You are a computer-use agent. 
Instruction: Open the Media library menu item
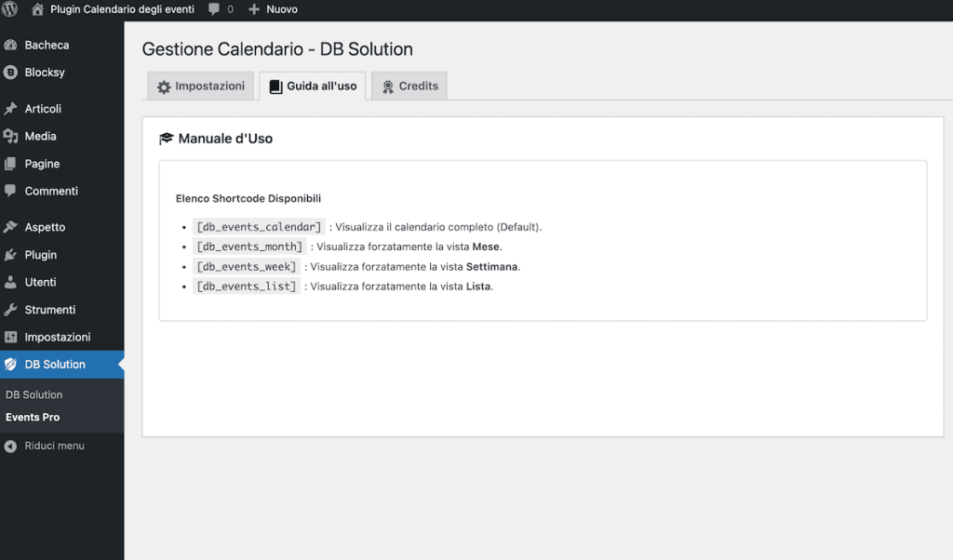tap(40, 136)
